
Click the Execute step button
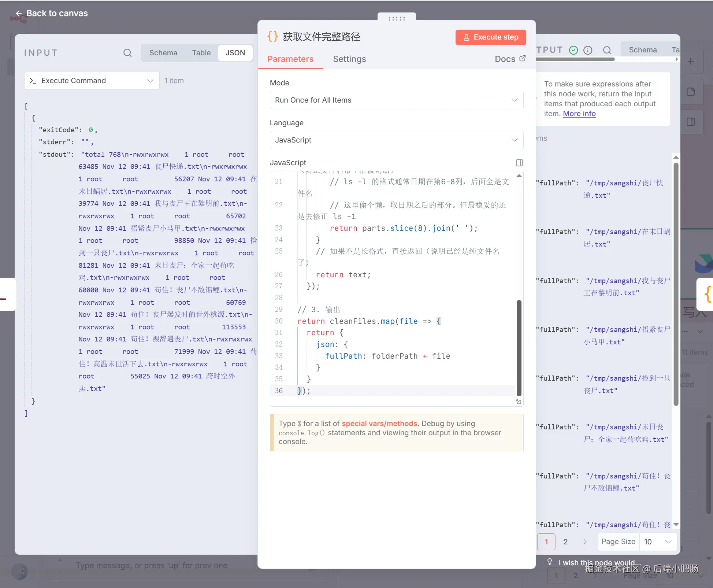coord(490,37)
